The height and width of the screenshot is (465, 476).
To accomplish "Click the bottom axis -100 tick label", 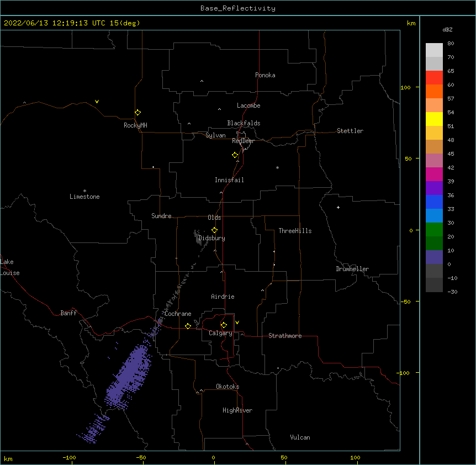I will [x=69, y=457].
